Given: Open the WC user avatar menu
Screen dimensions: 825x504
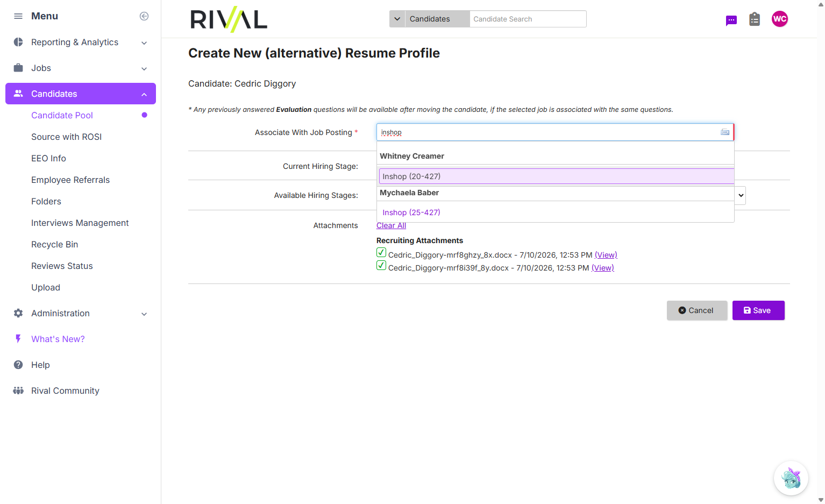Looking at the screenshot, I should pos(780,19).
